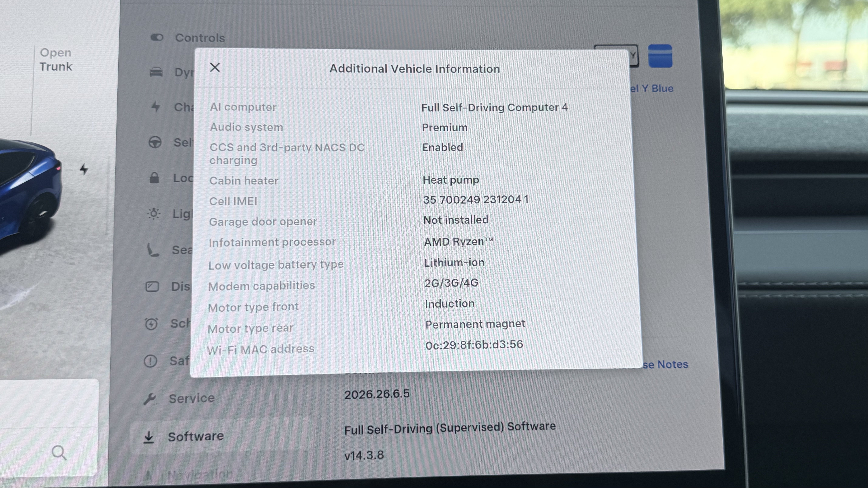Tap the clock Schedule icon
Image resolution: width=868 pixels, height=488 pixels.
(151, 324)
